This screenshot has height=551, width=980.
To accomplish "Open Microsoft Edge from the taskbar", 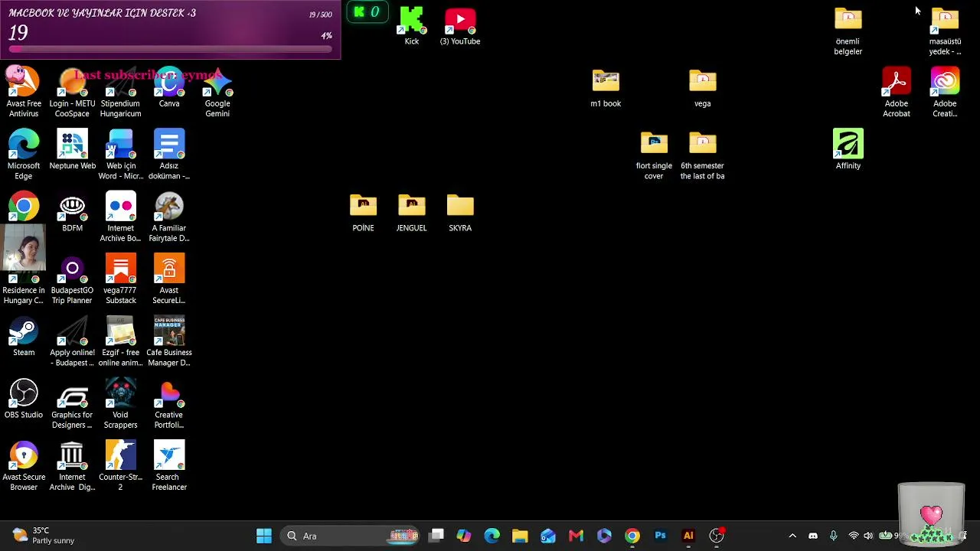I will pyautogui.click(x=492, y=536).
